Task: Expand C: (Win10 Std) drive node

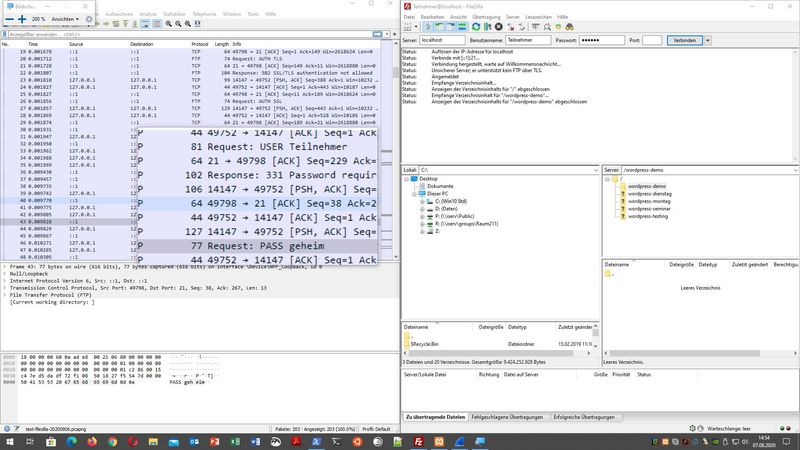Action: pyautogui.click(x=422, y=202)
